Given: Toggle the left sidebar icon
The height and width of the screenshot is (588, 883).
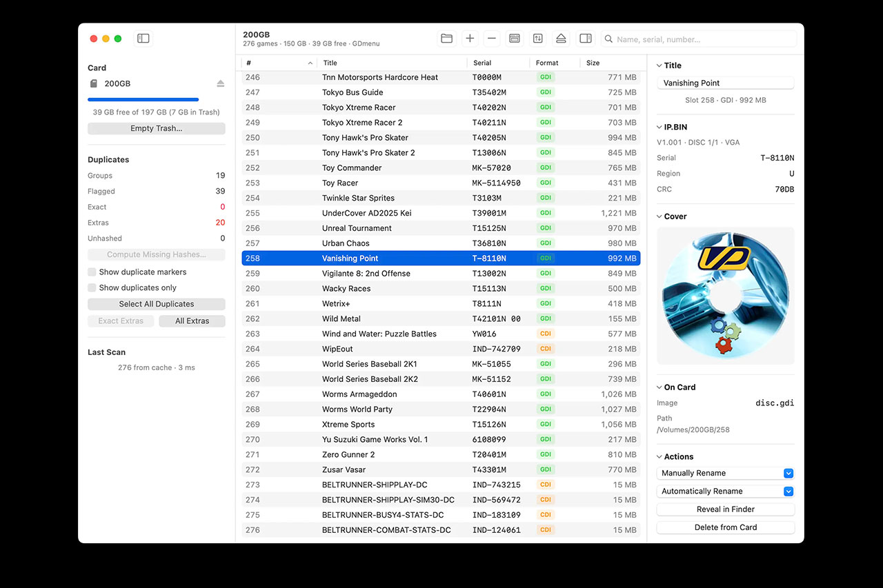Looking at the screenshot, I should pos(143,39).
